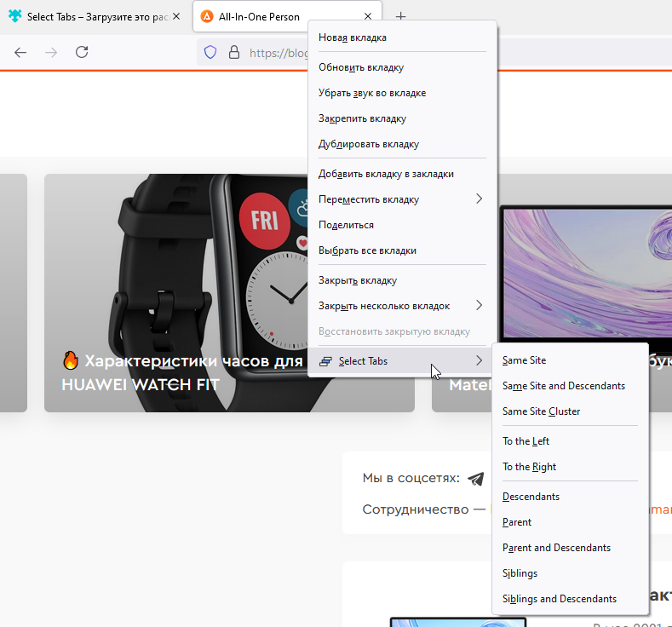Select Siblings submenu item
This screenshot has width=672, height=627.
click(570, 573)
